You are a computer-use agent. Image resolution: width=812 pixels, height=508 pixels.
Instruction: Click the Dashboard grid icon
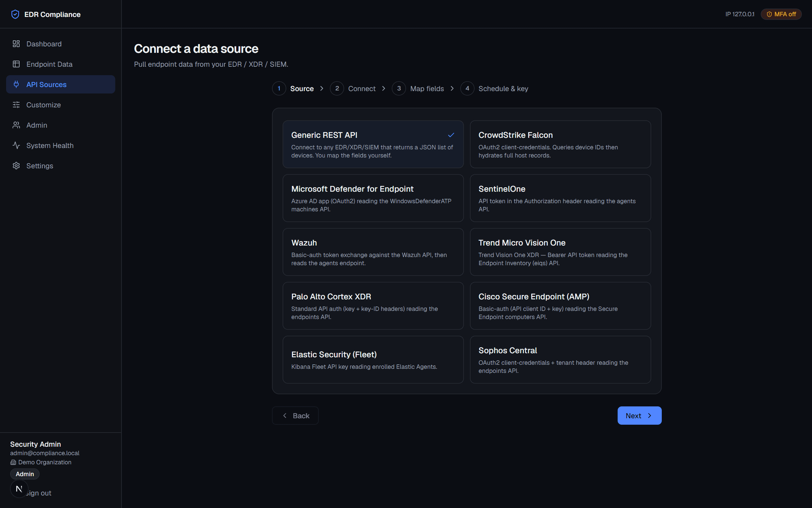[x=16, y=44]
